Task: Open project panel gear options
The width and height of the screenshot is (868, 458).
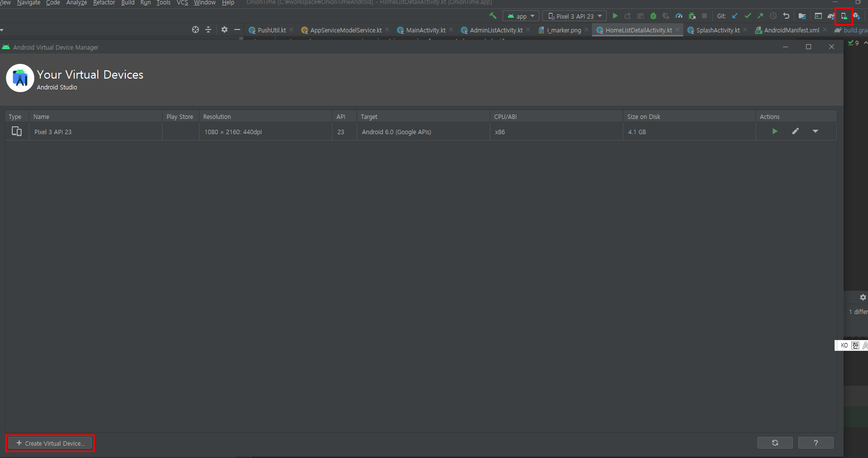Action: tap(224, 29)
